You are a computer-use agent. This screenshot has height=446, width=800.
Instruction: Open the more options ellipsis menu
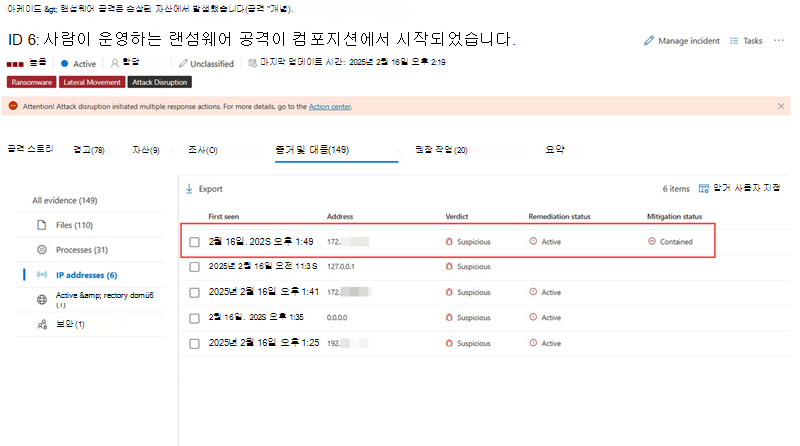[x=779, y=40]
